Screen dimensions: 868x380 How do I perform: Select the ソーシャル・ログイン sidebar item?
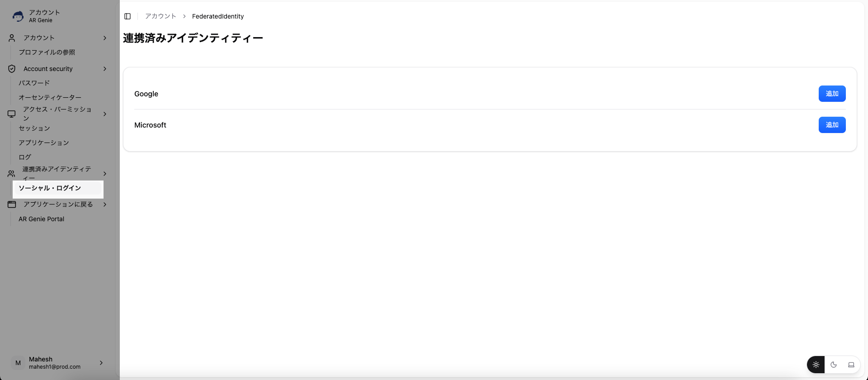pyautogui.click(x=50, y=188)
